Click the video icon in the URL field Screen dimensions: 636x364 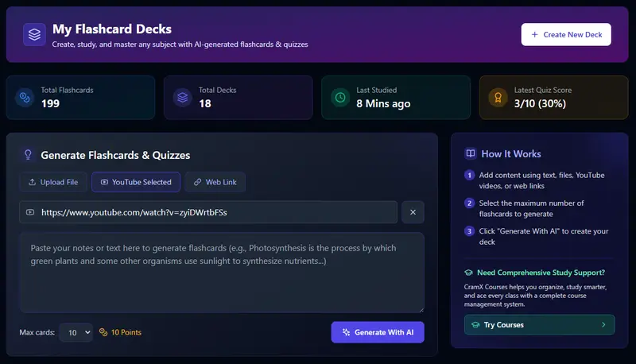coord(30,212)
